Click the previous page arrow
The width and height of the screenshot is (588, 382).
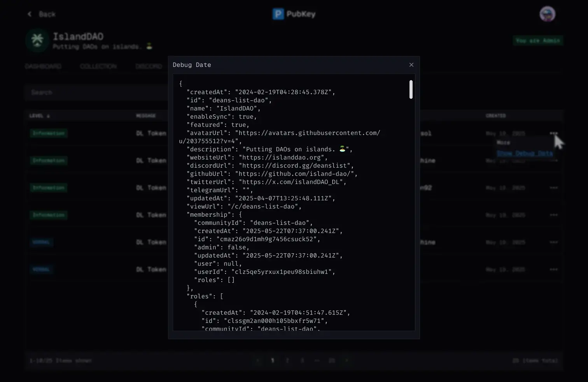pos(258,361)
